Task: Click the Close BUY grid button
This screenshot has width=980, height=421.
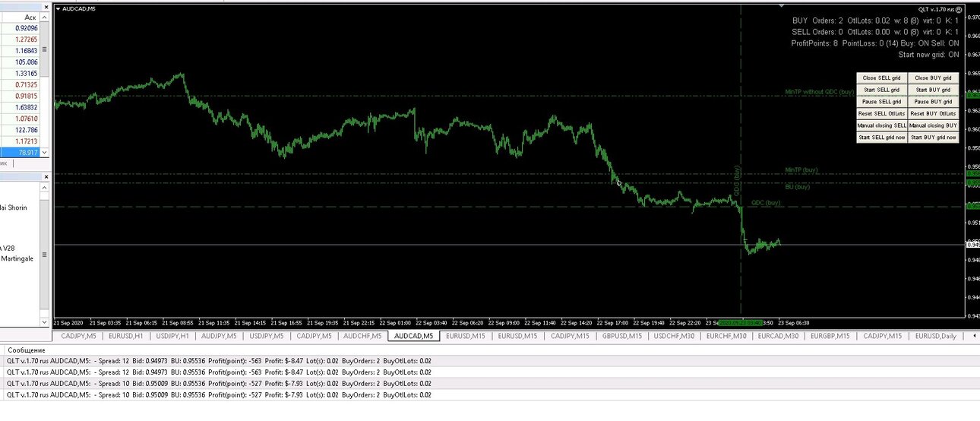Action: pyautogui.click(x=933, y=78)
